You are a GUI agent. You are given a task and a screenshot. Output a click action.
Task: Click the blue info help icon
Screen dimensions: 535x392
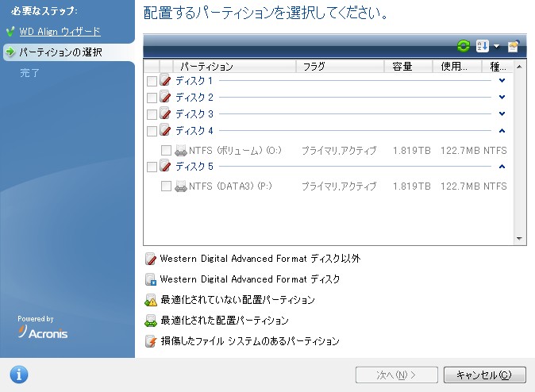coord(19,375)
